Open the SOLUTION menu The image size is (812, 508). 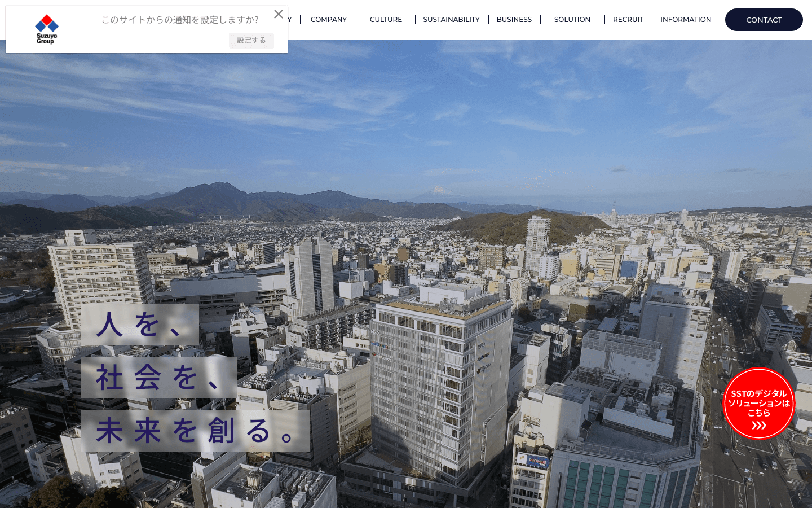[572, 20]
